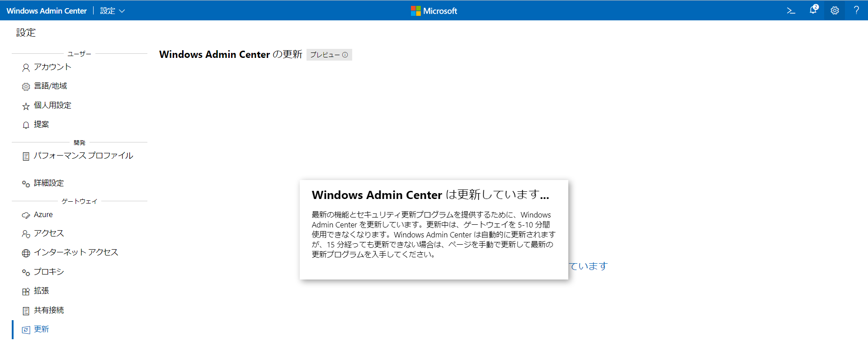Open the notifications bell
868x341 pixels.
coord(813,10)
